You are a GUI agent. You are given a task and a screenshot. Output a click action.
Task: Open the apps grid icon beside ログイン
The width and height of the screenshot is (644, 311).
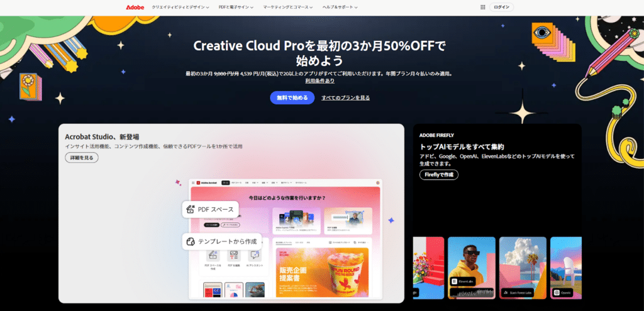point(482,7)
